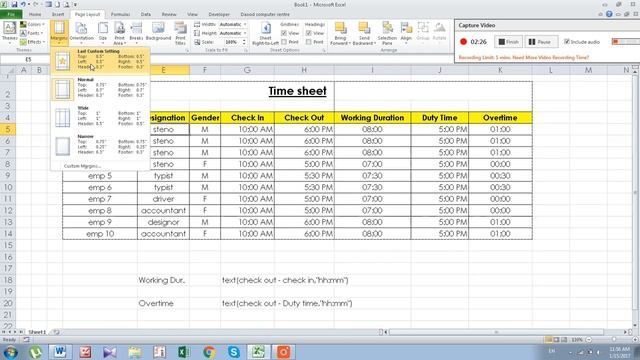Viewport: 640px width, 360px height.
Task: Select the Sheet1 tab
Action: (x=37, y=332)
